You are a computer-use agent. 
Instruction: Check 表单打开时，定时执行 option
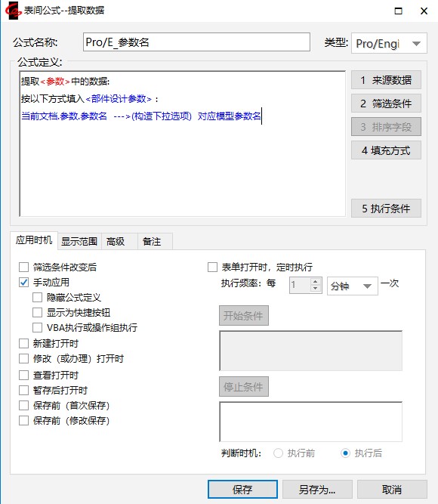pyautogui.click(x=212, y=267)
